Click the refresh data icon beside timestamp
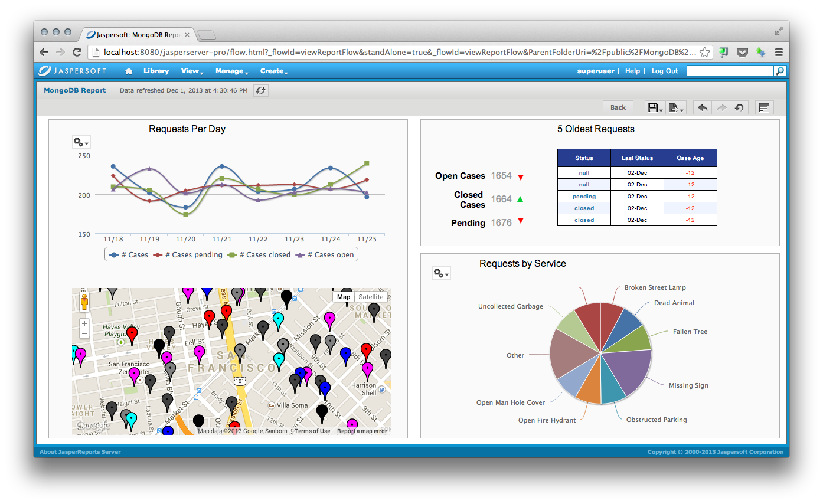Screen dimensions: 823x504 (x=260, y=90)
